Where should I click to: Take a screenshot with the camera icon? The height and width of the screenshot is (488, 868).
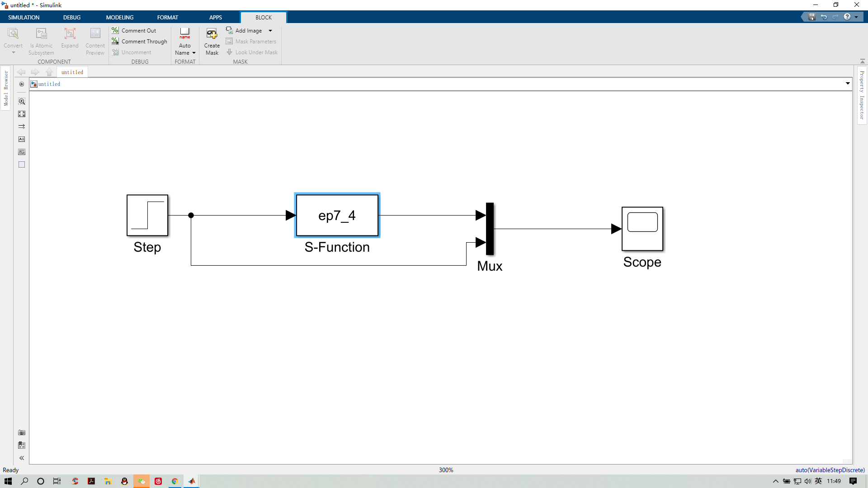click(x=21, y=432)
